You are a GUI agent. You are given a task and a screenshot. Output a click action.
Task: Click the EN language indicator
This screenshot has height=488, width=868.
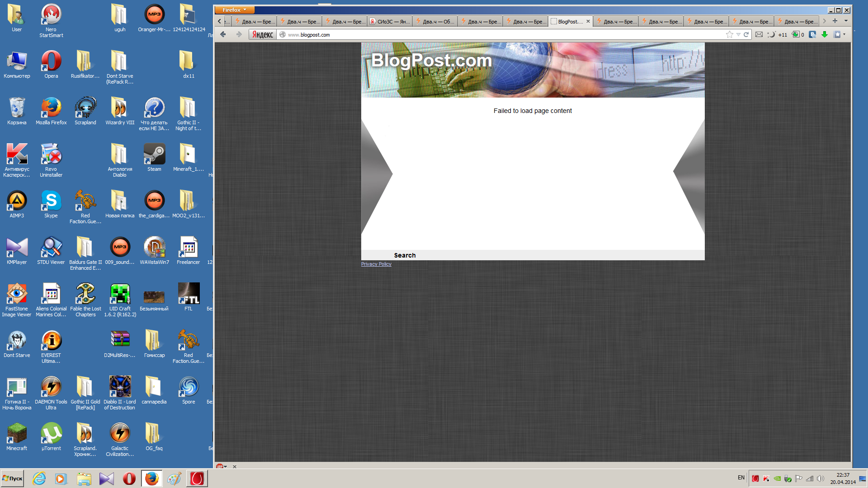coord(741,478)
